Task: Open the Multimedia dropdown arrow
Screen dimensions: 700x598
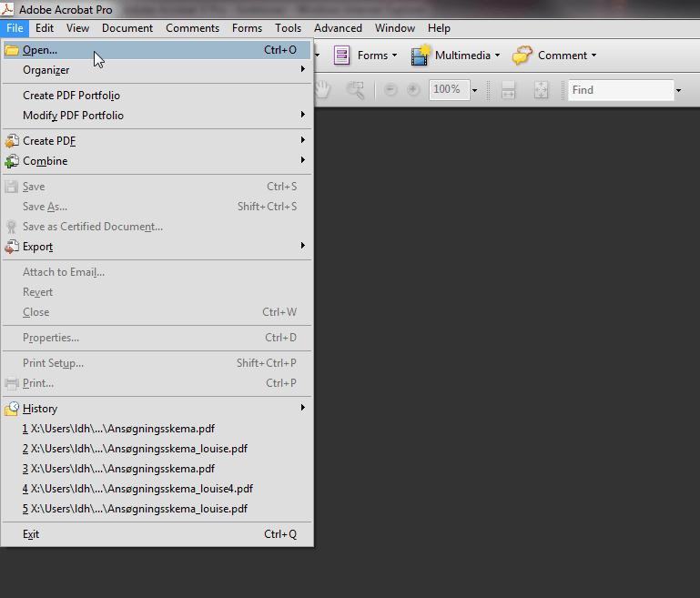Action: pos(497,56)
